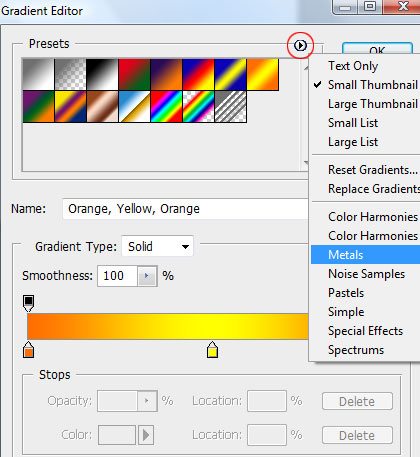The height and width of the screenshot is (457, 420).
Task: Load the Noise Samples gradient set
Action: 366,274
